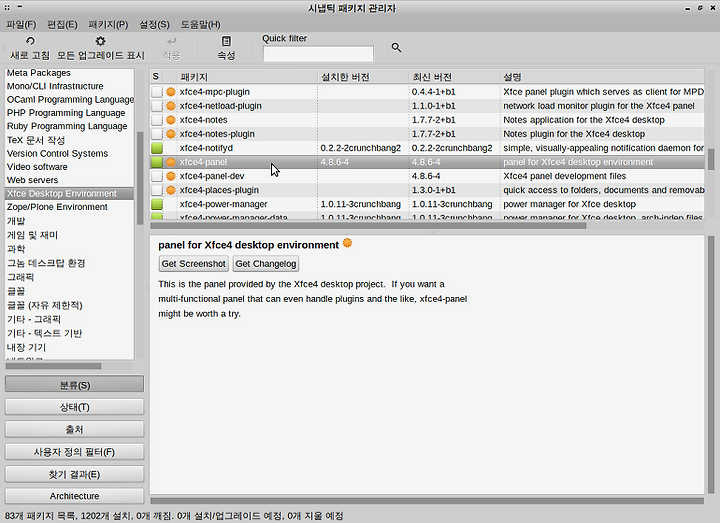
Task: Open the 파일(F) menu
Action: point(21,24)
